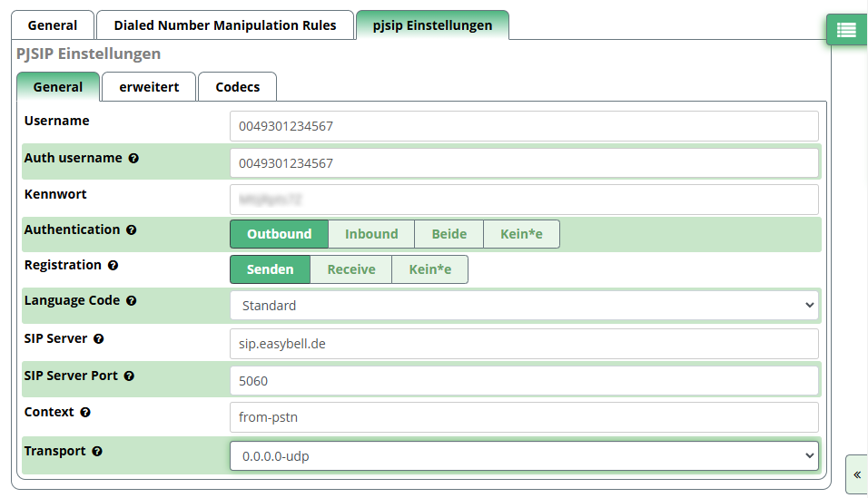
Task: Click the Transport help icon
Action: (97, 452)
